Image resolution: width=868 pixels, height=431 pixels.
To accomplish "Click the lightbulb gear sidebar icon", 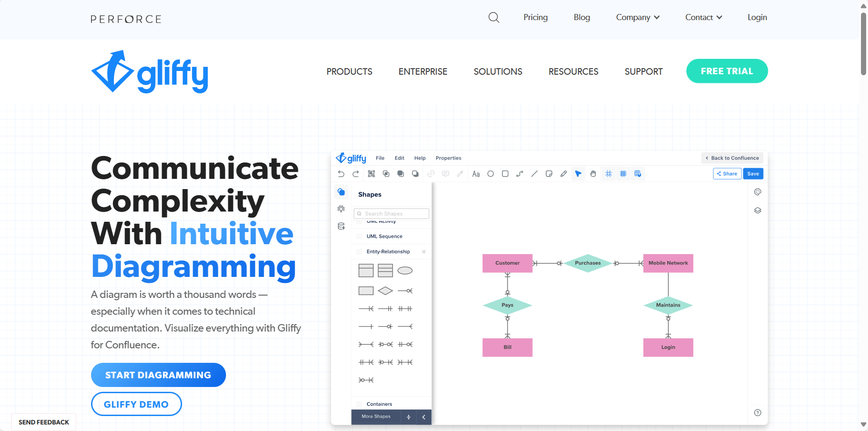I will coord(341,209).
